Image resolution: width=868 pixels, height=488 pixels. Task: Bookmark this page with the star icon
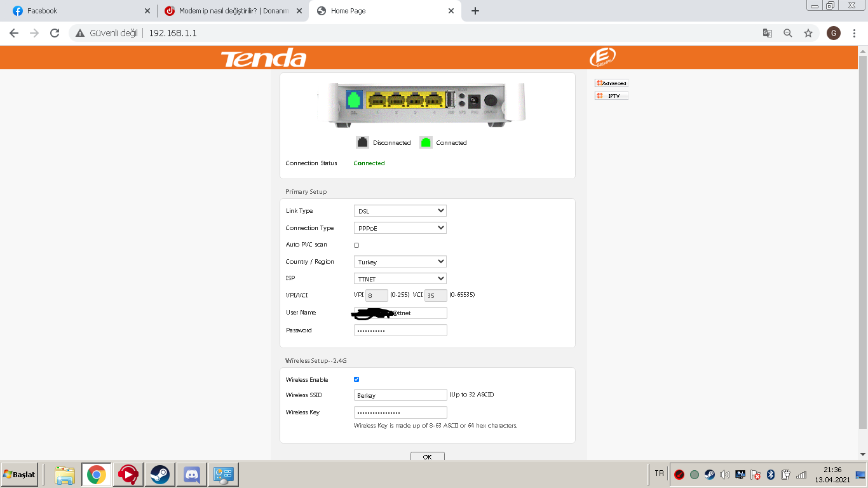pyautogui.click(x=808, y=33)
